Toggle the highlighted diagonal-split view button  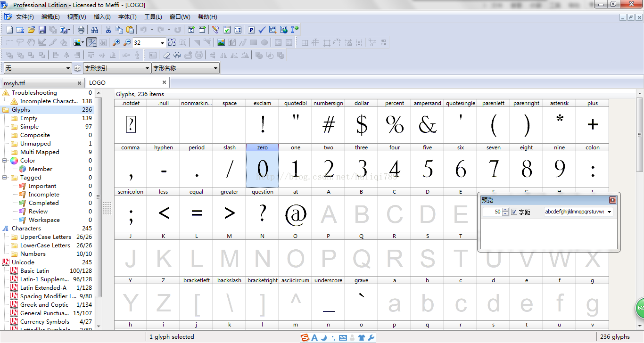(92, 42)
